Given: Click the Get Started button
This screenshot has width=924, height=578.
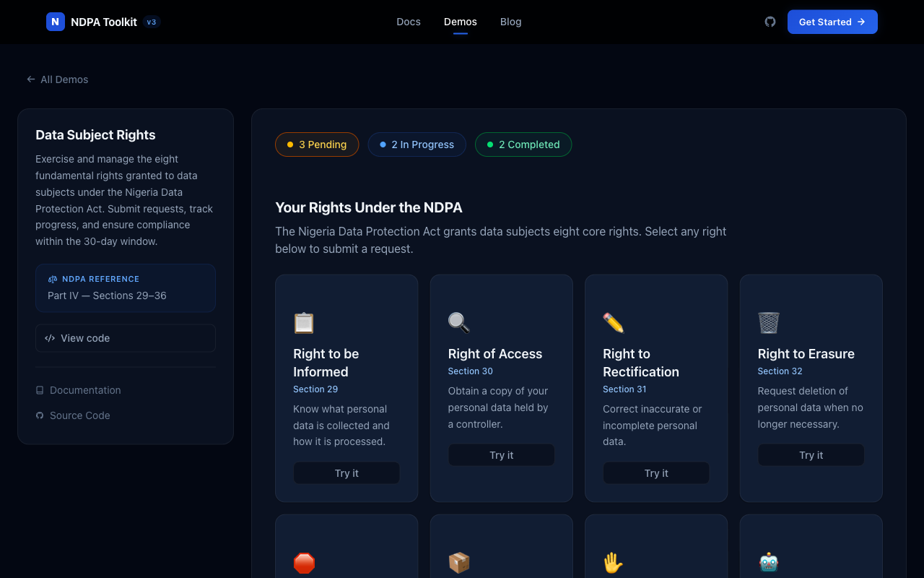Looking at the screenshot, I should click(832, 22).
